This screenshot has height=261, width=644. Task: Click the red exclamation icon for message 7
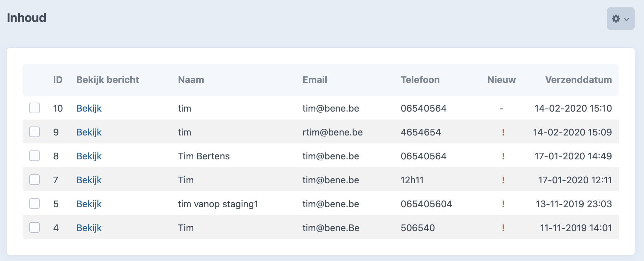coord(503,180)
